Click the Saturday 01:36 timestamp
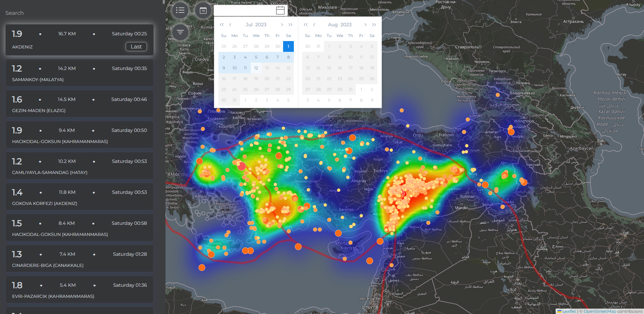The image size is (644, 314). click(x=130, y=285)
